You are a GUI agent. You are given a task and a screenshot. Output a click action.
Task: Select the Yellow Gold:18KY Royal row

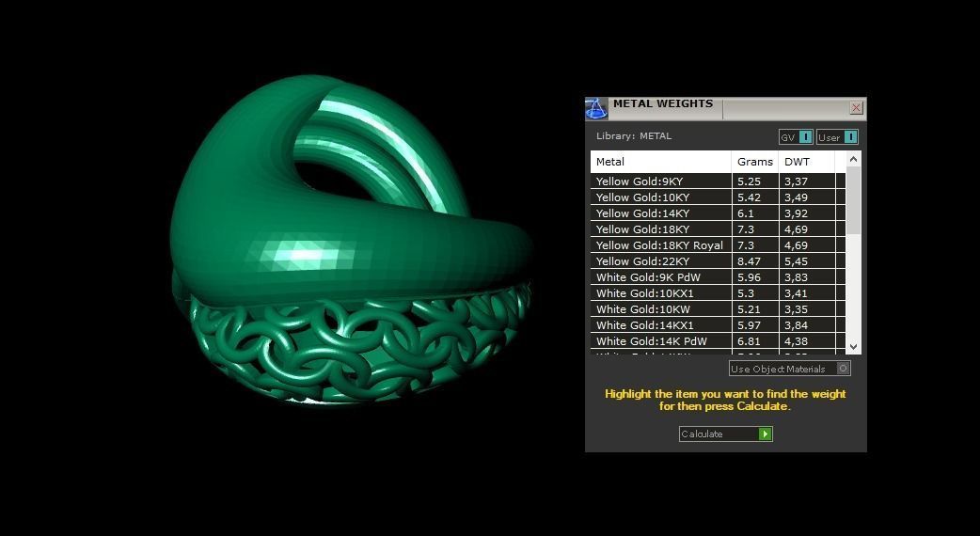[718, 244]
